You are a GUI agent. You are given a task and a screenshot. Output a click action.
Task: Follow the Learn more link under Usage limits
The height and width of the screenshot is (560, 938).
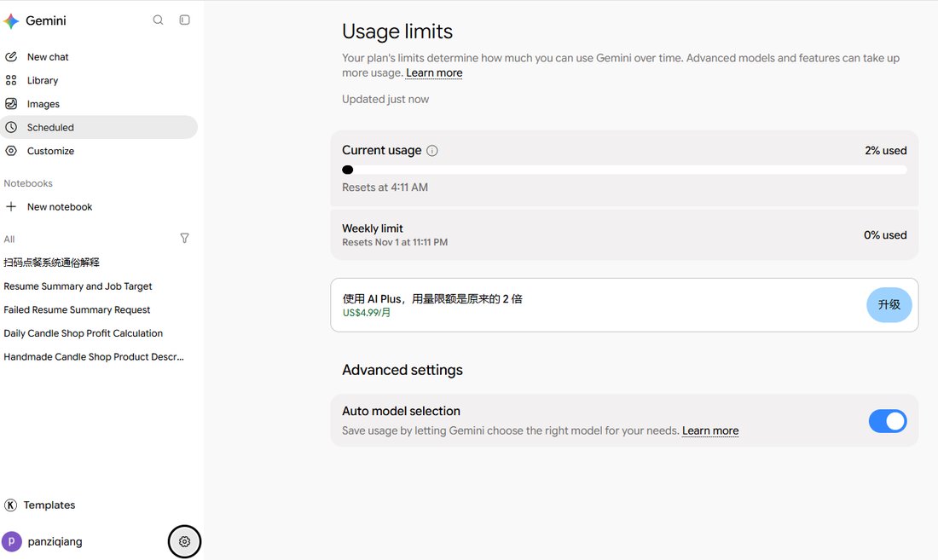pyautogui.click(x=434, y=73)
